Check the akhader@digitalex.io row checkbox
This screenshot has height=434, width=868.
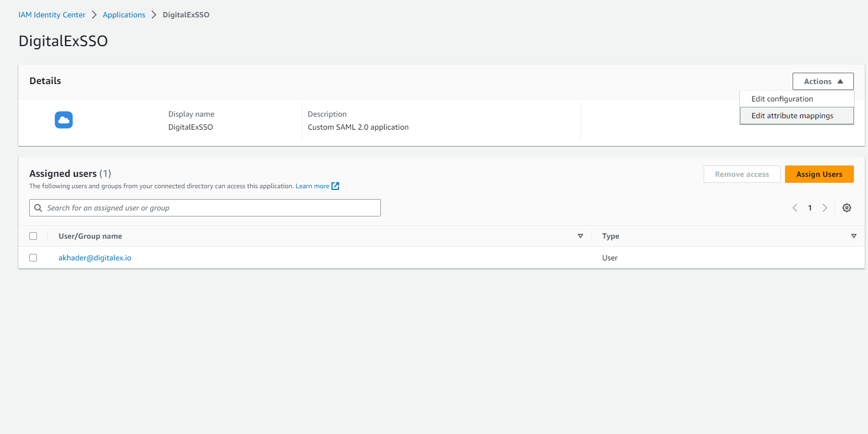pyautogui.click(x=33, y=258)
